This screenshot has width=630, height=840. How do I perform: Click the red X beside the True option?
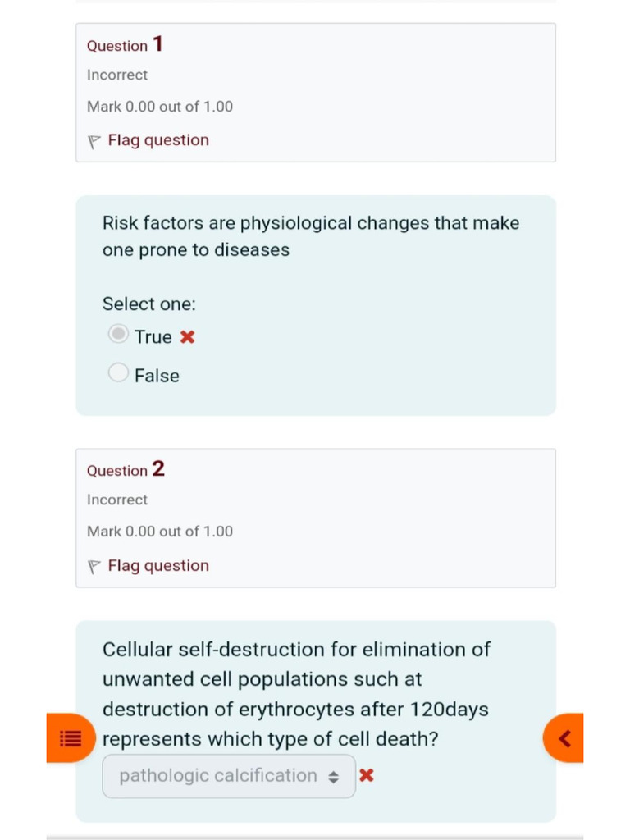(188, 337)
